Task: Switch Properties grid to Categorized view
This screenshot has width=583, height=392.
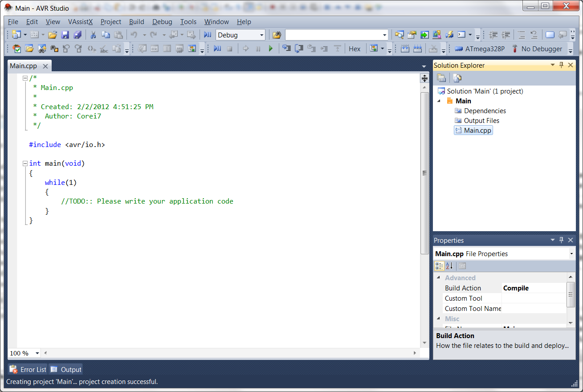Action: point(439,266)
